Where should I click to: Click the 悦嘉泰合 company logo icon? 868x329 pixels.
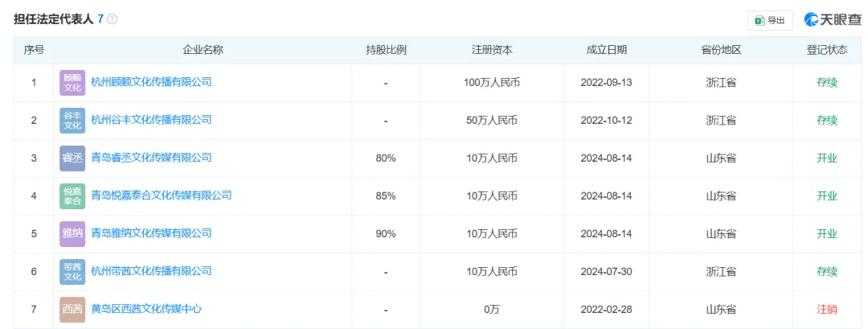(x=72, y=195)
